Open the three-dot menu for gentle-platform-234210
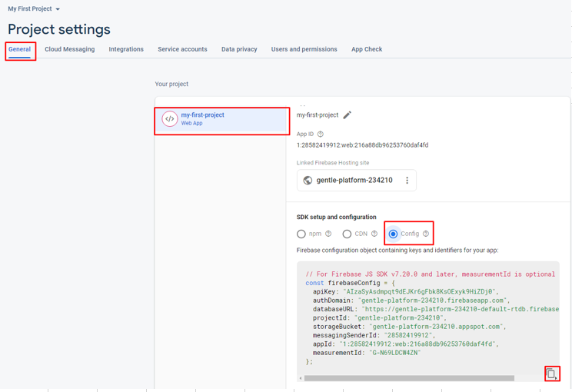The width and height of the screenshot is (572, 392). pos(407,181)
